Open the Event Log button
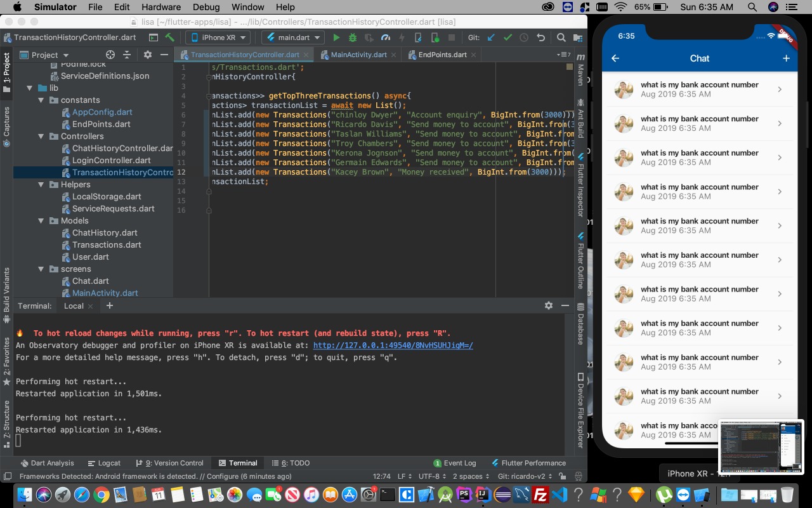 455,463
